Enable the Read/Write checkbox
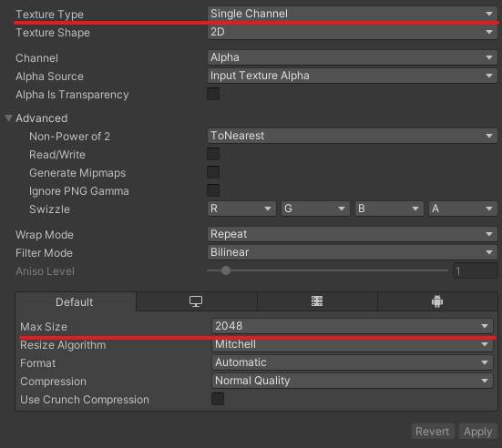Image resolution: width=502 pixels, height=448 pixels. (x=213, y=154)
